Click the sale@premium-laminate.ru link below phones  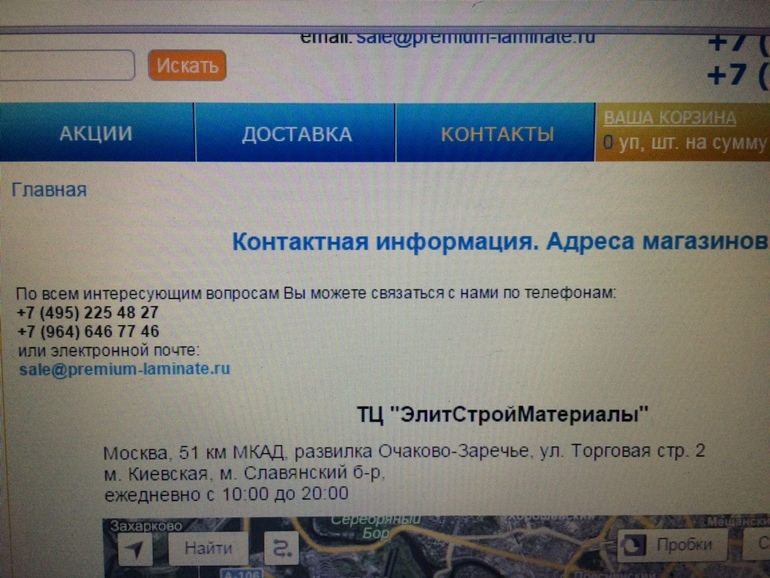(x=124, y=368)
